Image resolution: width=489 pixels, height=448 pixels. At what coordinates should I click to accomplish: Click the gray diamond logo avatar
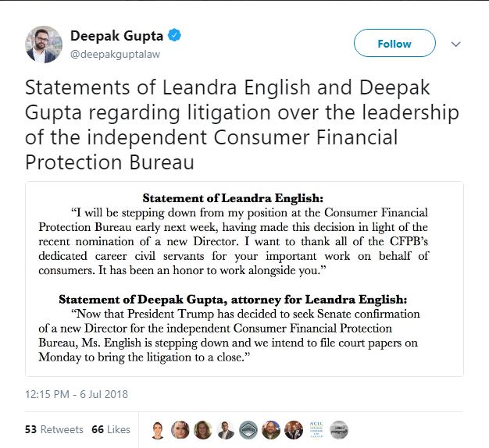(x=248, y=430)
